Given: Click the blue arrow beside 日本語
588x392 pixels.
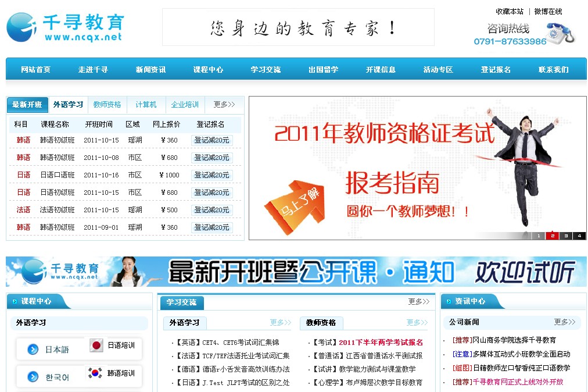Looking at the screenshot, I should point(33,350).
